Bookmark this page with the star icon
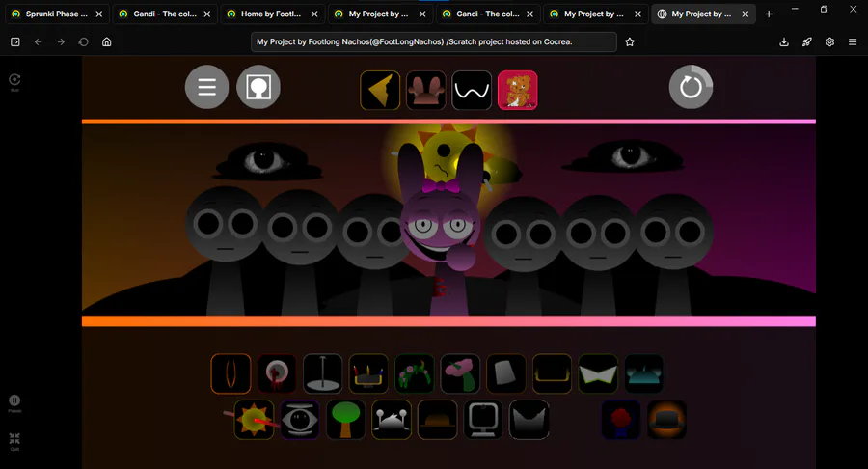The image size is (868, 469). click(x=630, y=41)
